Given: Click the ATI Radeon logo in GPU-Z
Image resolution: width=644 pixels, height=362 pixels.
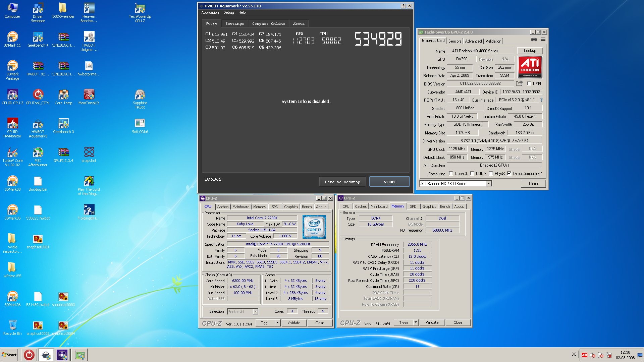Looking at the screenshot, I should tap(530, 67).
